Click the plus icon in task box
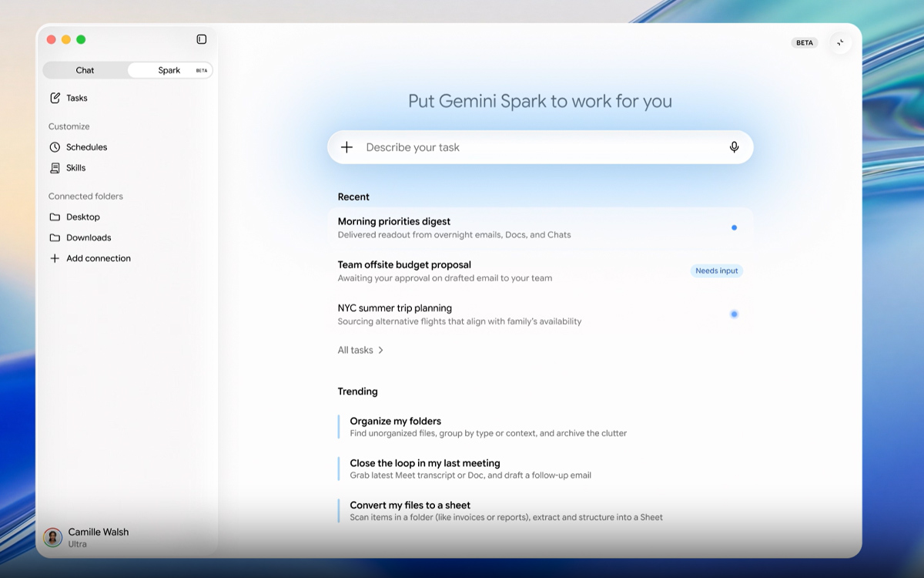The width and height of the screenshot is (924, 578). 346,147
